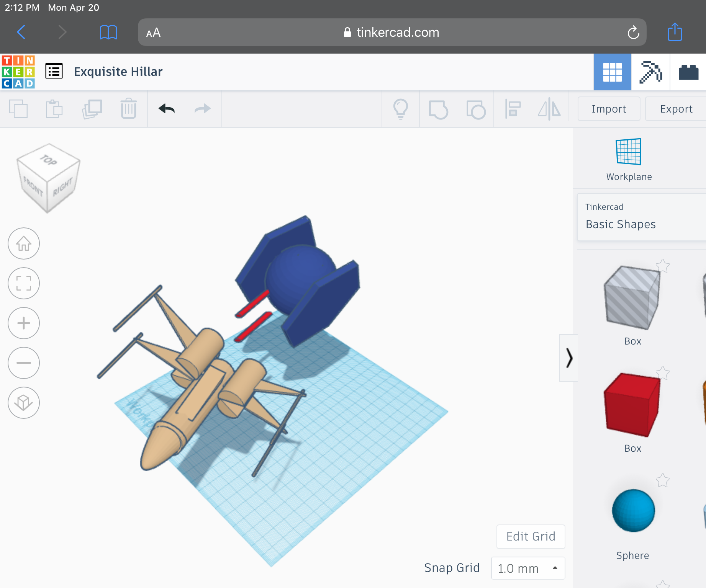
Task: Switch to 3D design grid view
Action: click(612, 72)
